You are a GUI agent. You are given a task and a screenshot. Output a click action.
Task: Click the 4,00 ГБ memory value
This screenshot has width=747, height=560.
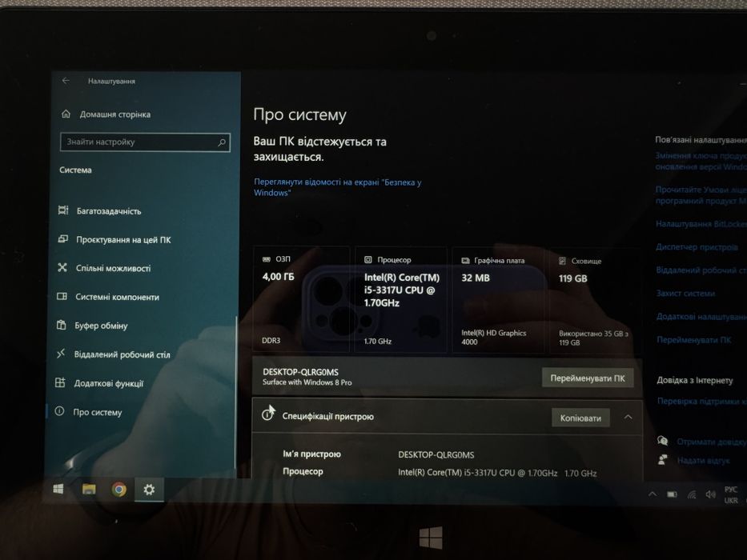coord(278,276)
